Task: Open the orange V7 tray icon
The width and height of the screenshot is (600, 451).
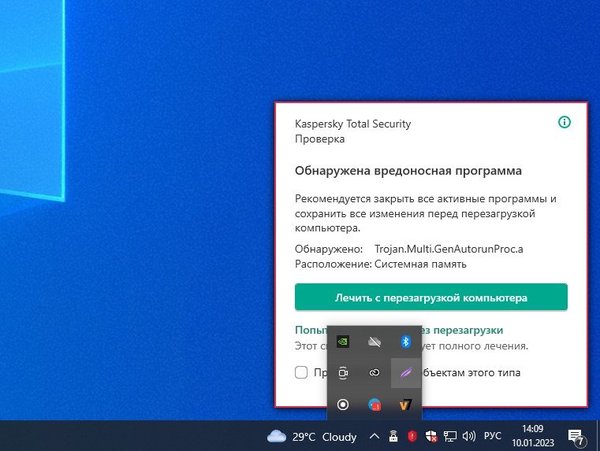Action: [406, 405]
